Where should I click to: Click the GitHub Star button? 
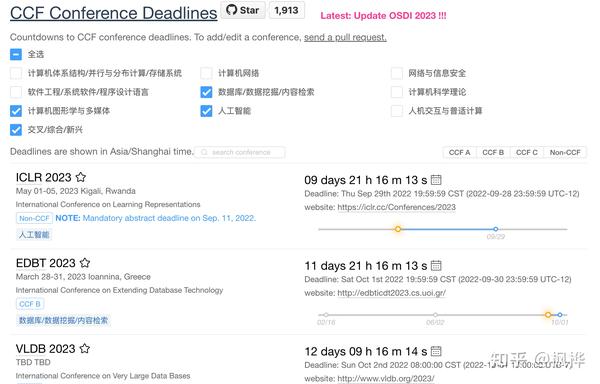coord(243,10)
